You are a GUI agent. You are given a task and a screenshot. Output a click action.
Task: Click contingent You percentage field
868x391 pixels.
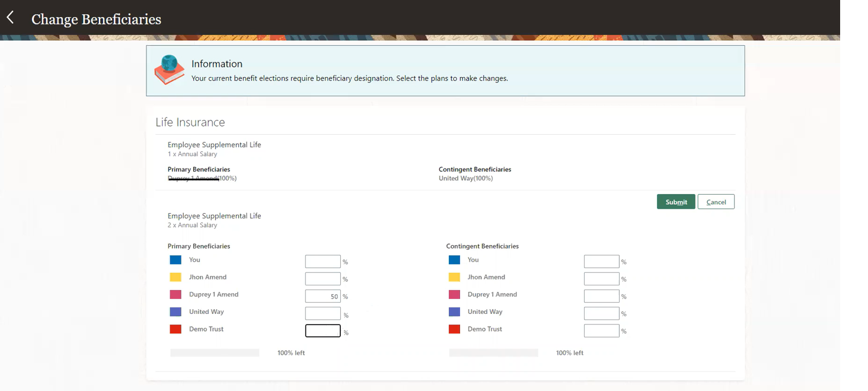click(602, 262)
